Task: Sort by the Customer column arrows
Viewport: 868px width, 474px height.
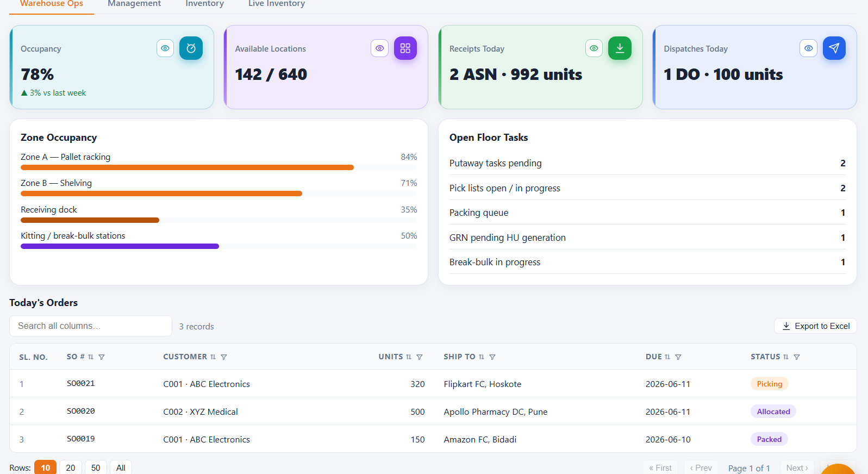Action: [x=213, y=357]
